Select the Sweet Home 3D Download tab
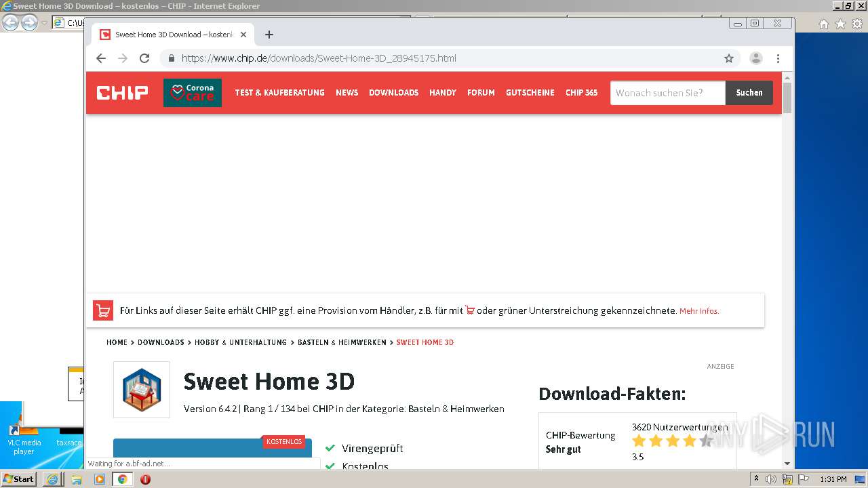The width and height of the screenshot is (868, 488). point(174,35)
